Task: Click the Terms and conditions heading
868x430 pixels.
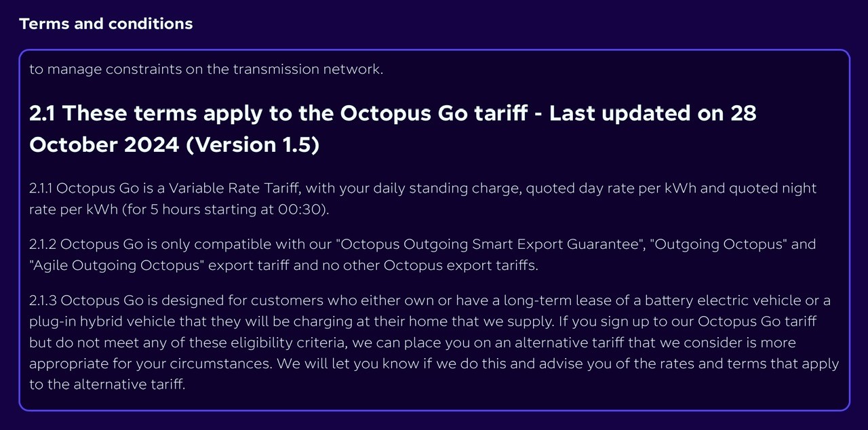Action: coord(106,24)
